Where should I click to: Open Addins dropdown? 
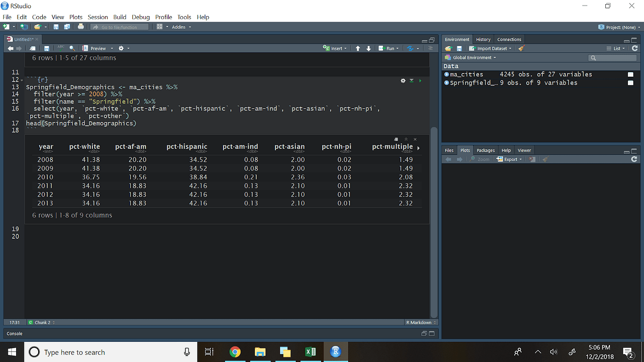tap(181, 27)
